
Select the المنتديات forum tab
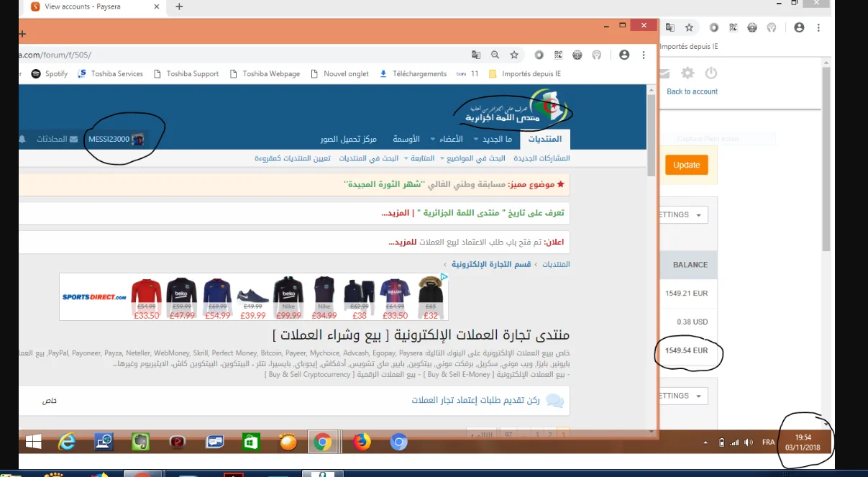544,139
